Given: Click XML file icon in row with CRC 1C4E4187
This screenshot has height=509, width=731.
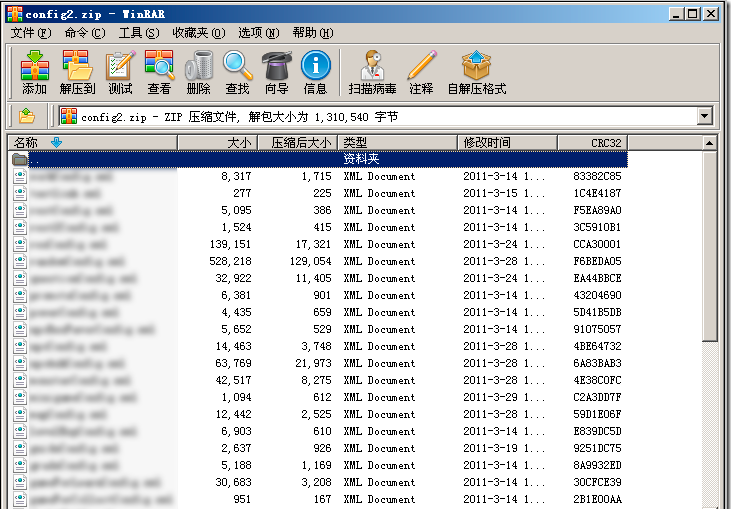Looking at the screenshot, I should (20, 193).
